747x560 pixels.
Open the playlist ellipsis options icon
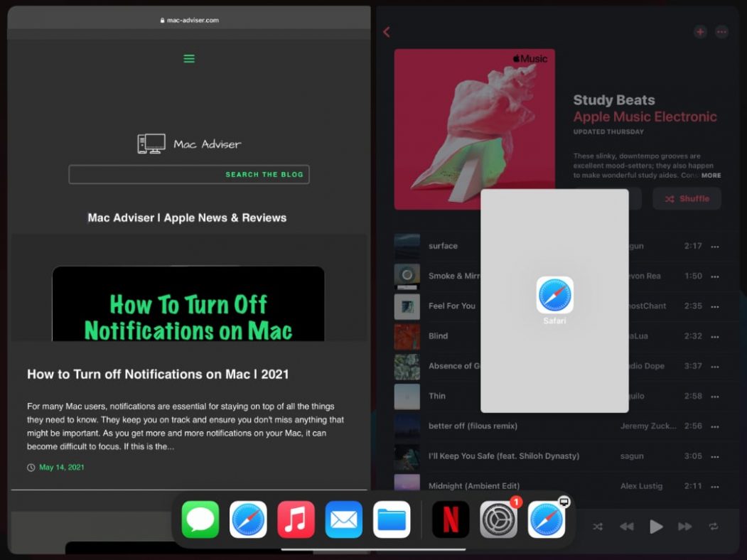[722, 31]
